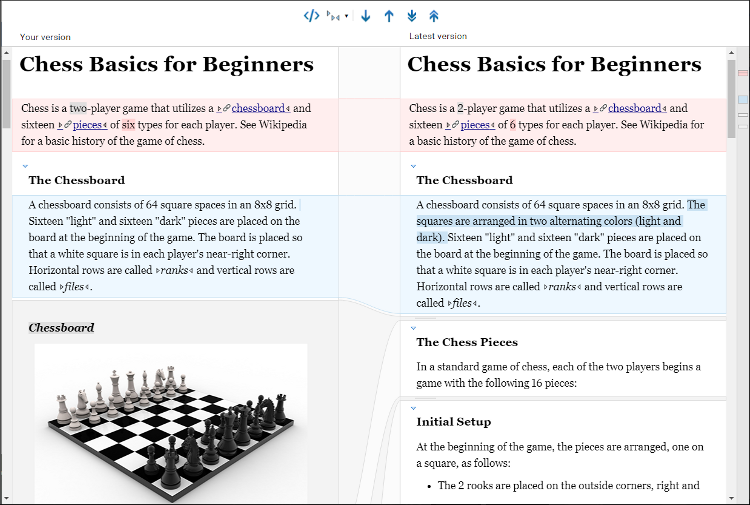Image resolution: width=750 pixels, height=505 pixels.
Task: Click the 'Latest version' label
Action: pos(438,36)
